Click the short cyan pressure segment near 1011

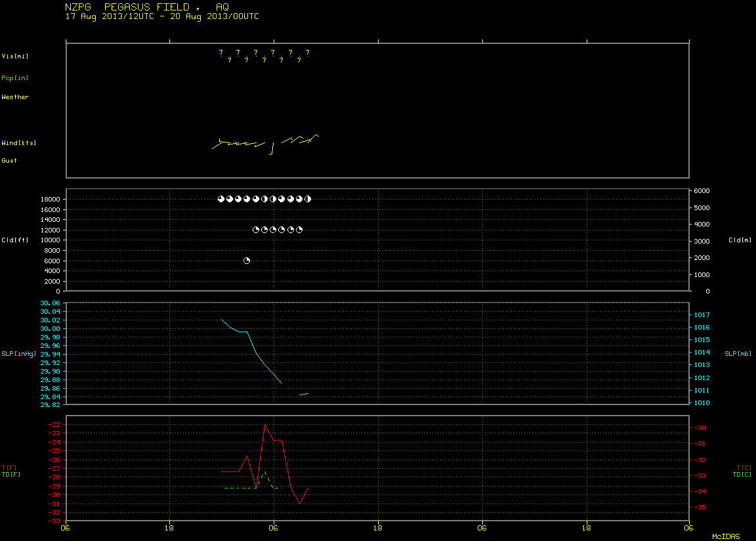(304, 395)
